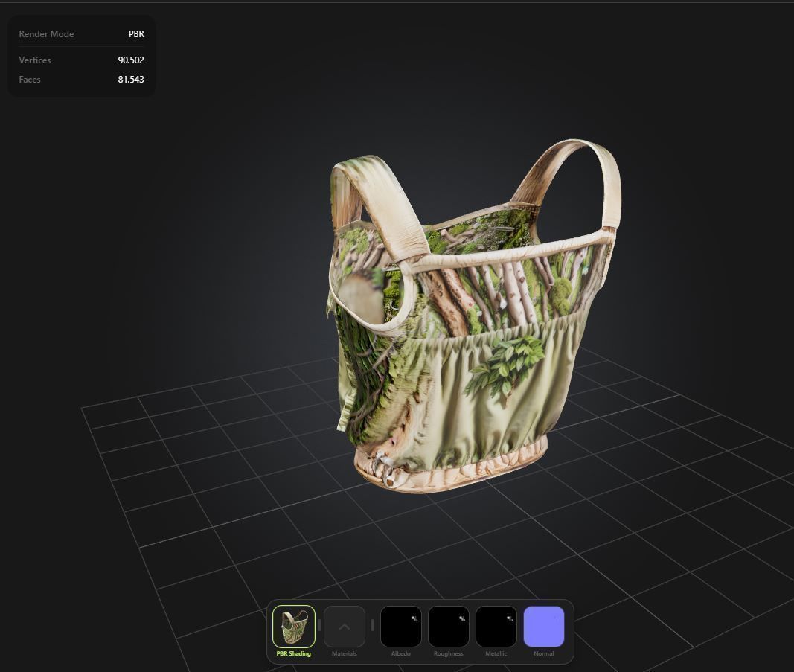Click the Albedo label text
The height and width of the screenshot is (672, 794).
tap(400, 654)
